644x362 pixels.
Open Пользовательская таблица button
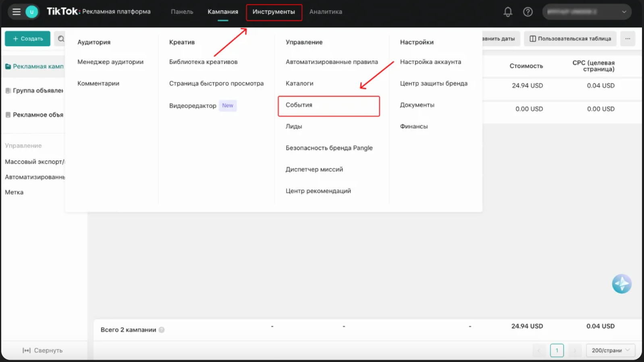(570, 39)
